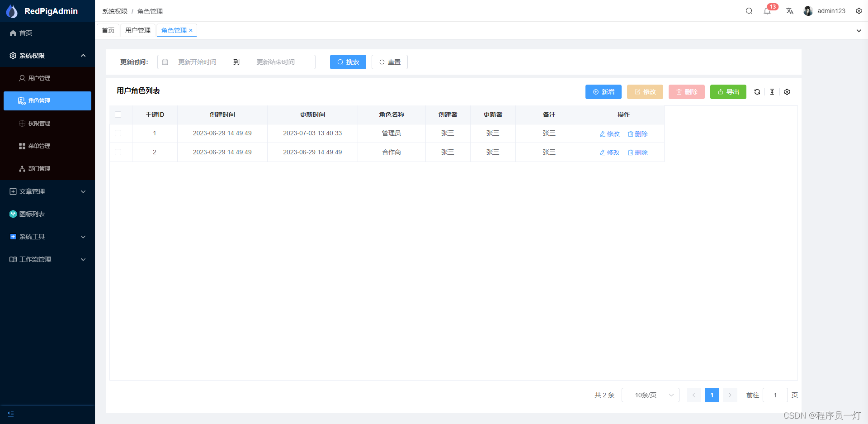
Task: Click 删除 for 合作商 row
Action: [x=637, y=152]
